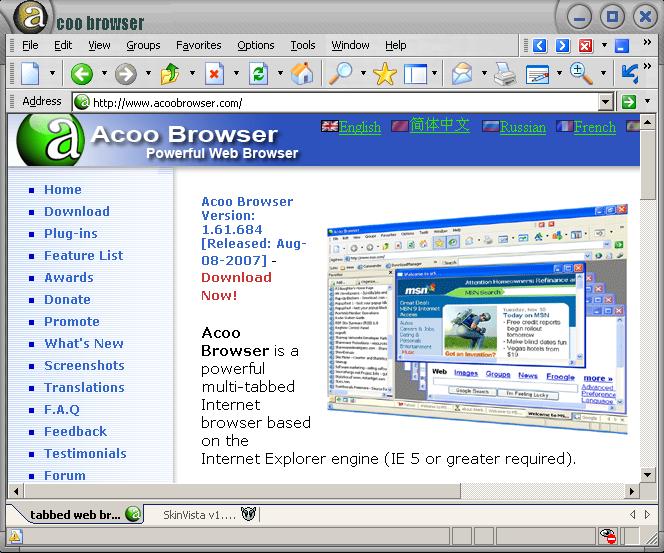Click the green Go button by address bar
The width and height of the screenshot is (664, 553).
click(628, 102)
